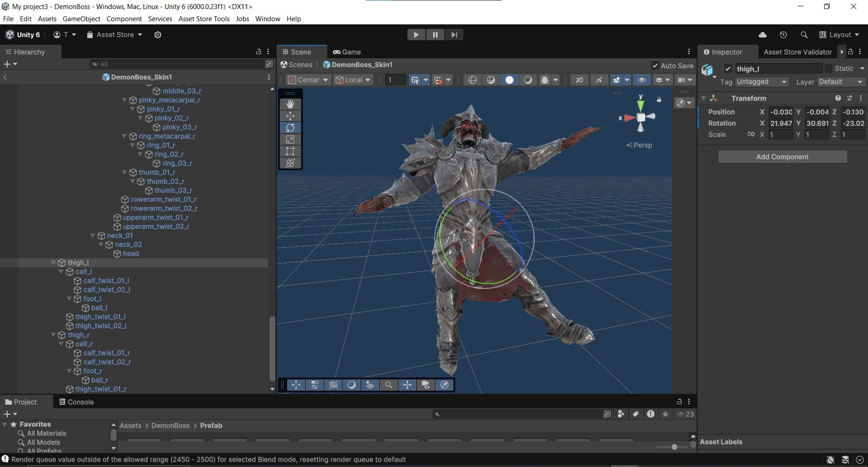Select the Scale tool in Scene
868x467 pixels.
[x=290, y=140]
